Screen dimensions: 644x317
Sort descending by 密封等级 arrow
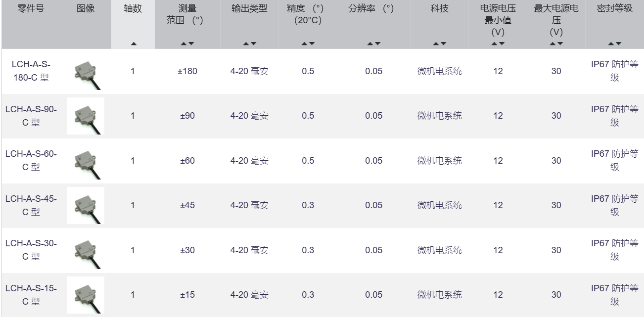click(x=618, y=44)
